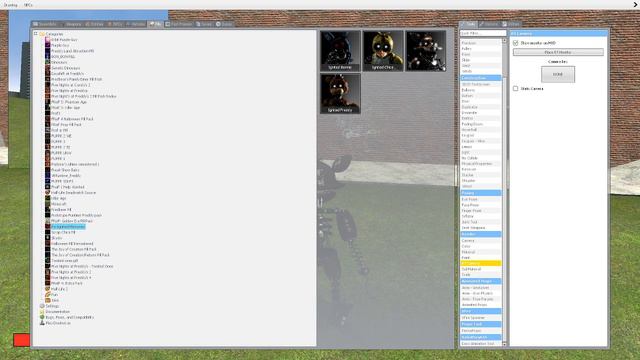The image size is (640, 360).
Task: Switch to the Entities spawn menu tab
Action: [x=94, y=24]
